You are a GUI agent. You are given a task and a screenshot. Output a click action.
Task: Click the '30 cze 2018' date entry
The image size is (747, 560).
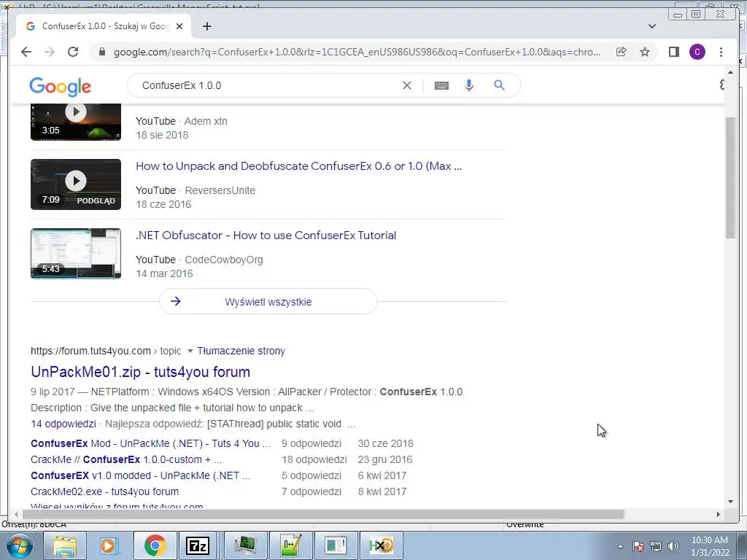tap(385, 443)
